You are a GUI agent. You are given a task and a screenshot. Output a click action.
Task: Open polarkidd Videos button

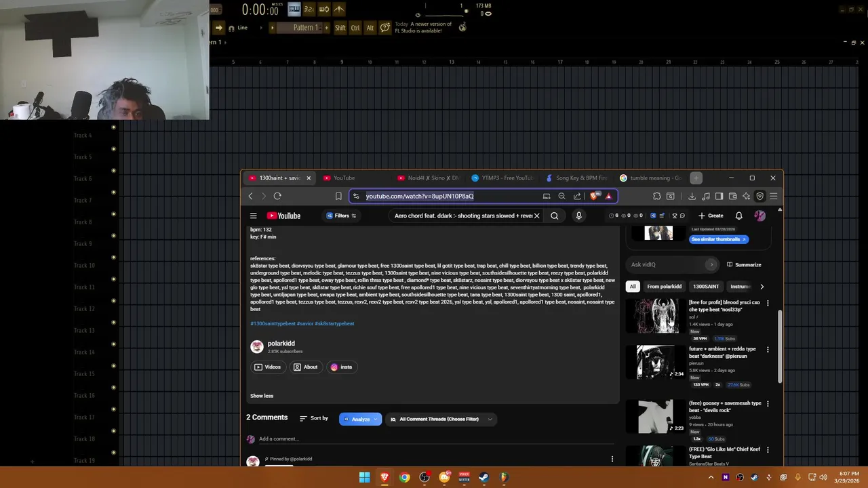[x=267, y=367]
